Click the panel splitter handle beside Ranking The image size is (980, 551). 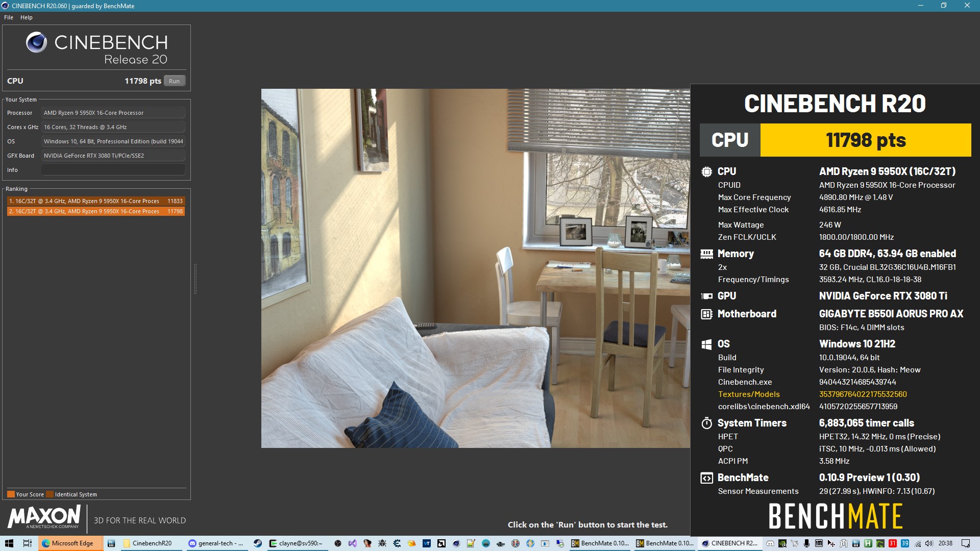point(195,279)
